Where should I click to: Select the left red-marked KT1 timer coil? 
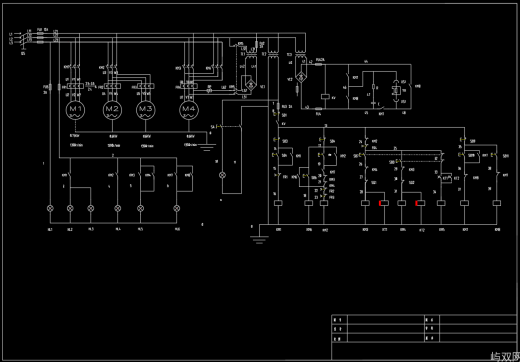pos(384,203)
